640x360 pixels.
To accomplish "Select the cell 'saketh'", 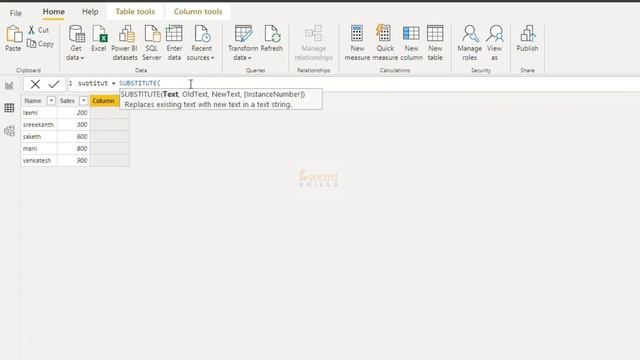I will [39, 136].
